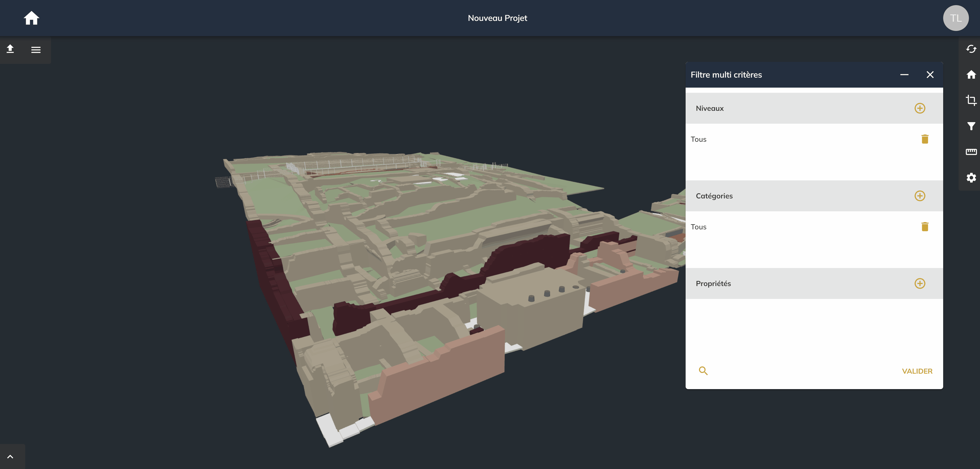Expand the bottom panel chevron
The width and height of the screenshot is (980, 469).
pos(10,456)
